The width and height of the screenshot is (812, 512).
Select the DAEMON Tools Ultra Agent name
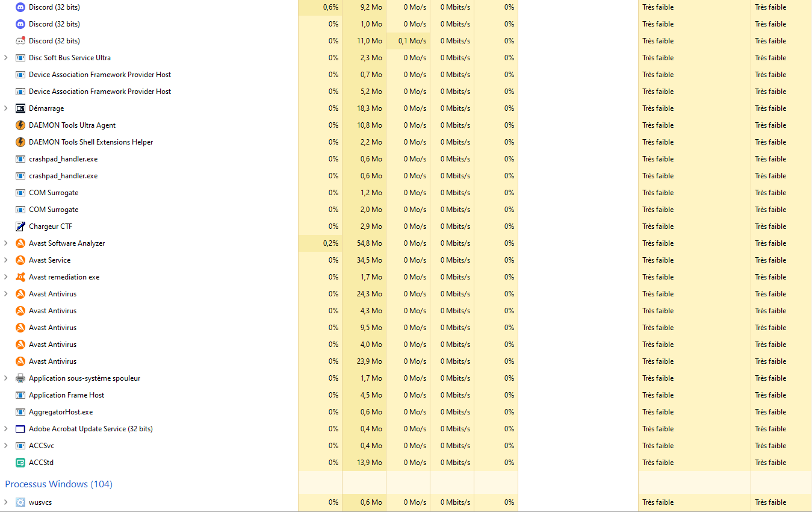click(72, 125)
